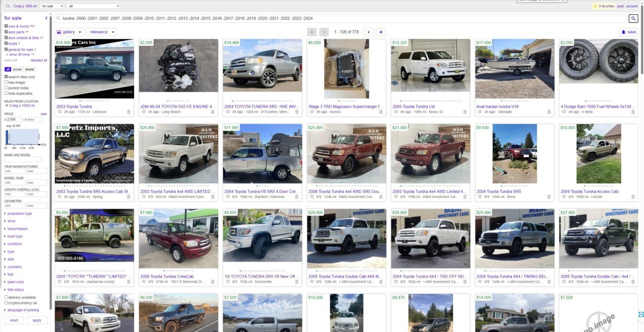Screen dimensions: 644x332
Task: Click the post link in header
Action: [620, 6]
